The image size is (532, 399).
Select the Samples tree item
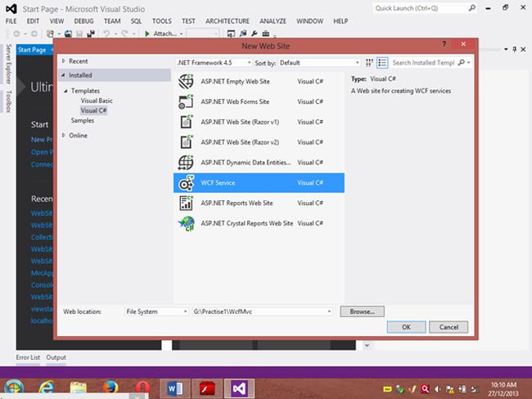click(83, 120)
